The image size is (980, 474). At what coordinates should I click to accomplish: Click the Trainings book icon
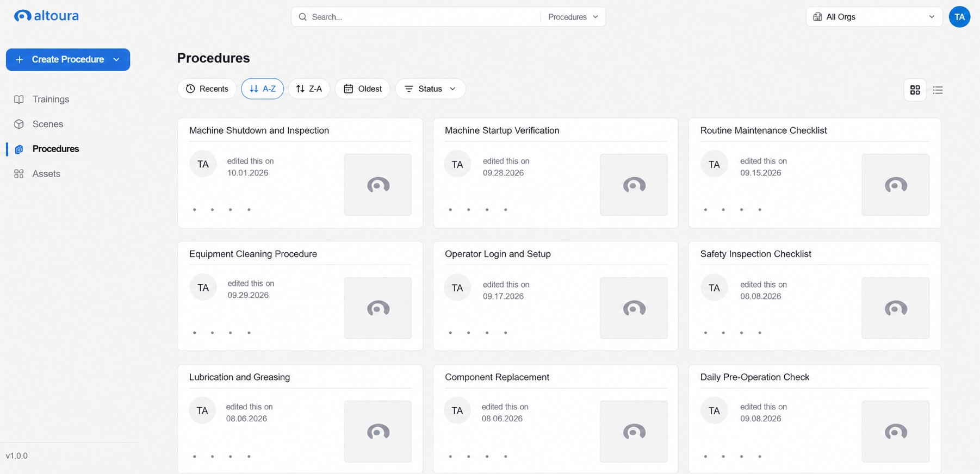tap(19, 99)
